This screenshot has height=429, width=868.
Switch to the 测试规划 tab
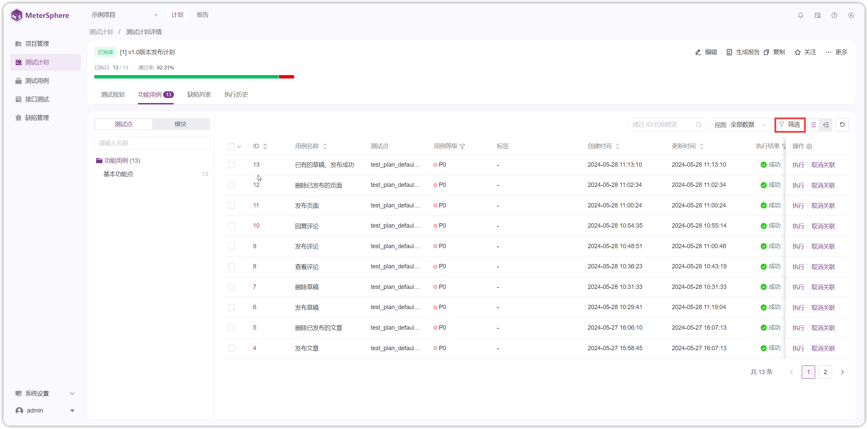point(113,94)
